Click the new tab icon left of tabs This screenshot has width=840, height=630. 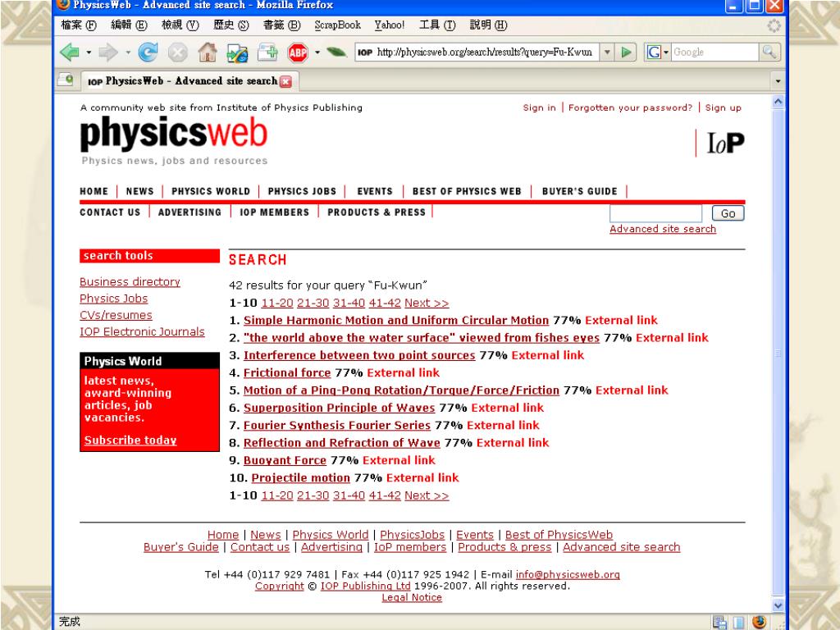[66, 80]
